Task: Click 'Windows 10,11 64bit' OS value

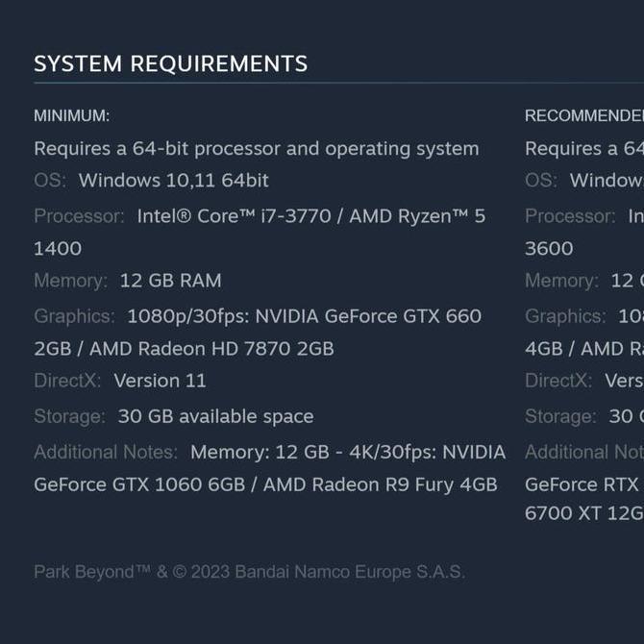Action: pyautogui.click(x=174, y=181)
